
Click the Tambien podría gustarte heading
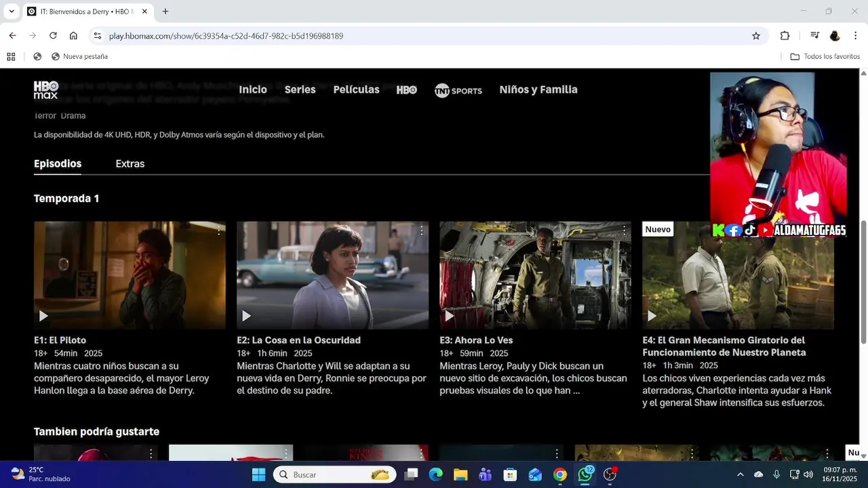pos(96,432)
